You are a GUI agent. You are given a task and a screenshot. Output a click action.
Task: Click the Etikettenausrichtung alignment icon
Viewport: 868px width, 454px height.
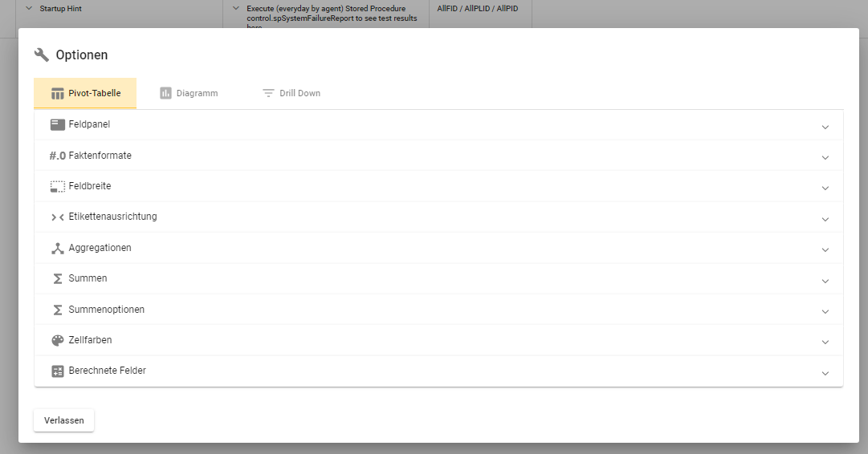tap(57, 217)
